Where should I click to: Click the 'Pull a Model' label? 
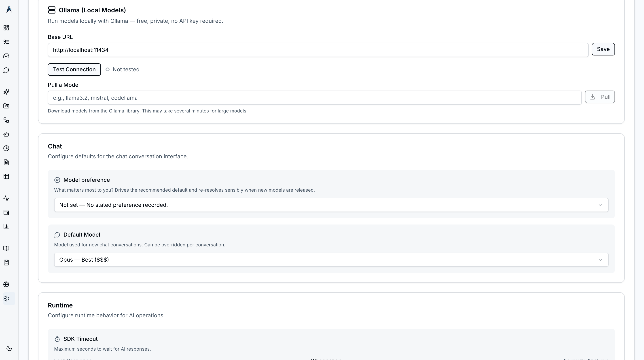[x=64, y=85]
